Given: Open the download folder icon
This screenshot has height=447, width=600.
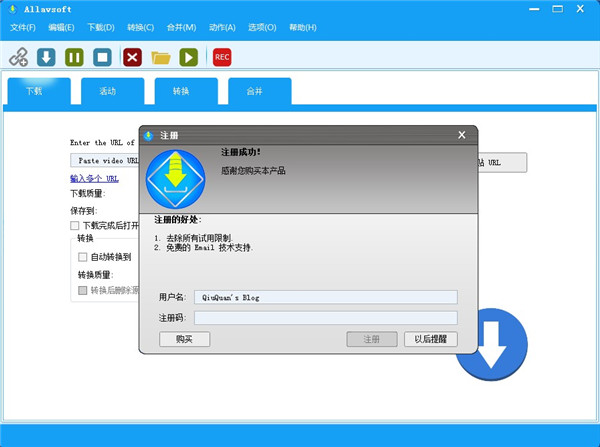Looking at the screenshot, I should (x=161, y=58).
